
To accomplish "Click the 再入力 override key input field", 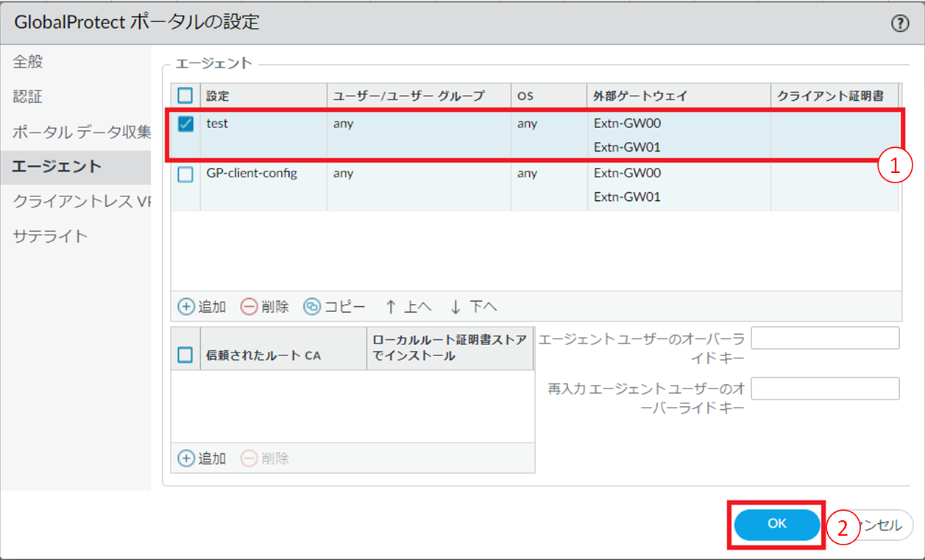I will (x=825, y=389).
